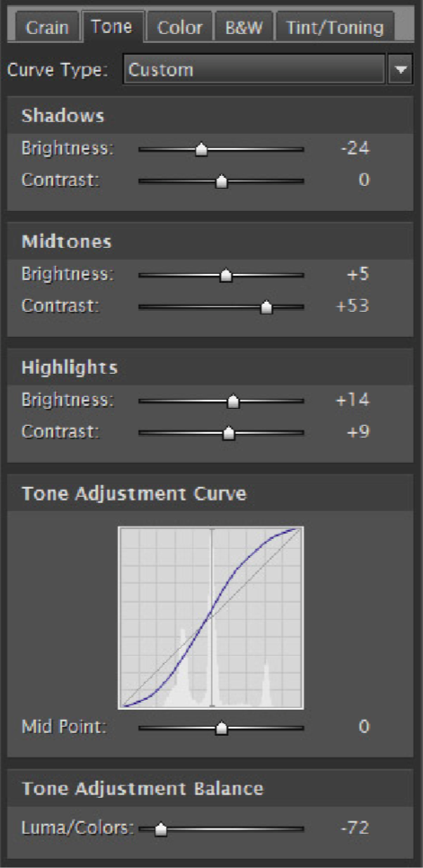Viewport: 423px width, 868px height.
Task: Open the Curve Type dropdown arrow
Action: [x=401, y=70]
